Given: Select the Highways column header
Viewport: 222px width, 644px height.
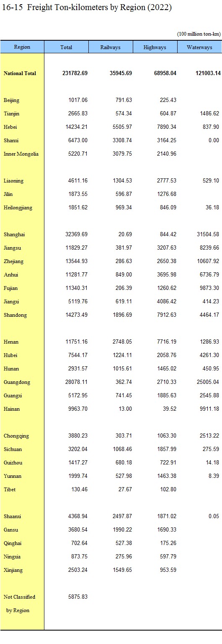Looking at the screenshot, I should pos(155,47).
